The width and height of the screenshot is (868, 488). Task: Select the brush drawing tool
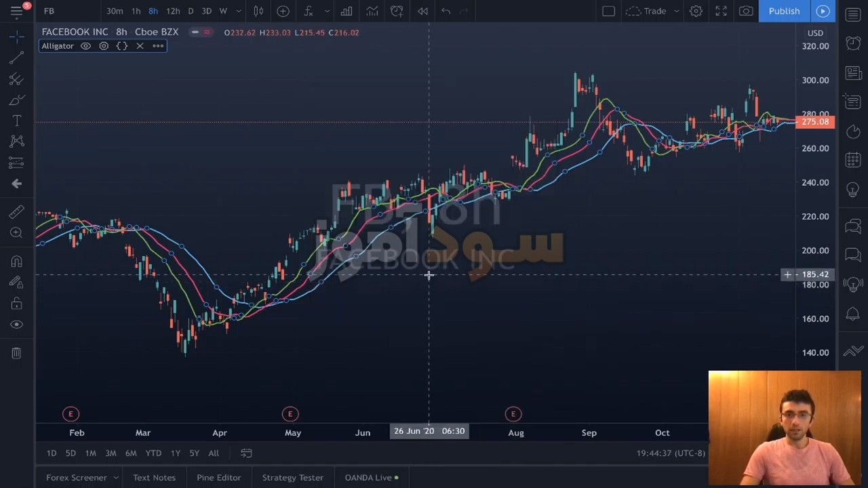pyautogui.click(x=17, y=100)
